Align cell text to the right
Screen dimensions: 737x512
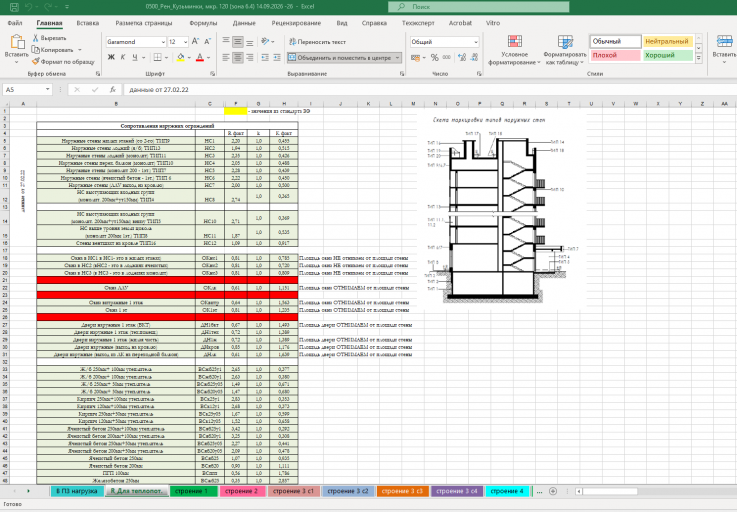pos(250,57)
